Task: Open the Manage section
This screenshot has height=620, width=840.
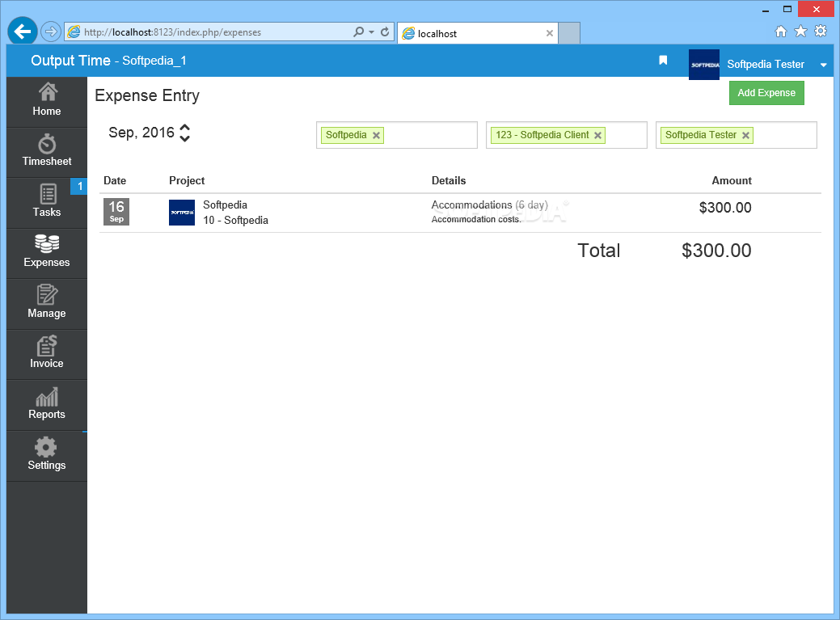Action: click(x=47, y=304)
